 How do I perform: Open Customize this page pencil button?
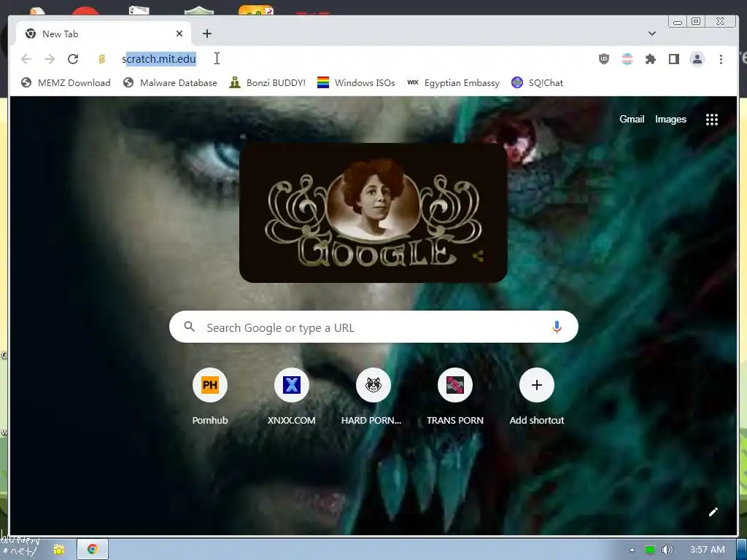coord(713,512)
